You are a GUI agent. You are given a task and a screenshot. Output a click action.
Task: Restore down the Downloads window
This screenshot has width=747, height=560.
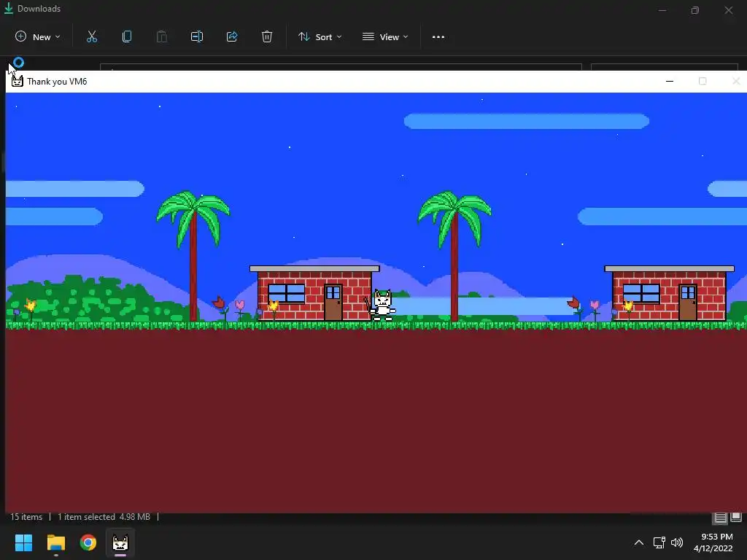pyautogui.click(x=695, y=10)
